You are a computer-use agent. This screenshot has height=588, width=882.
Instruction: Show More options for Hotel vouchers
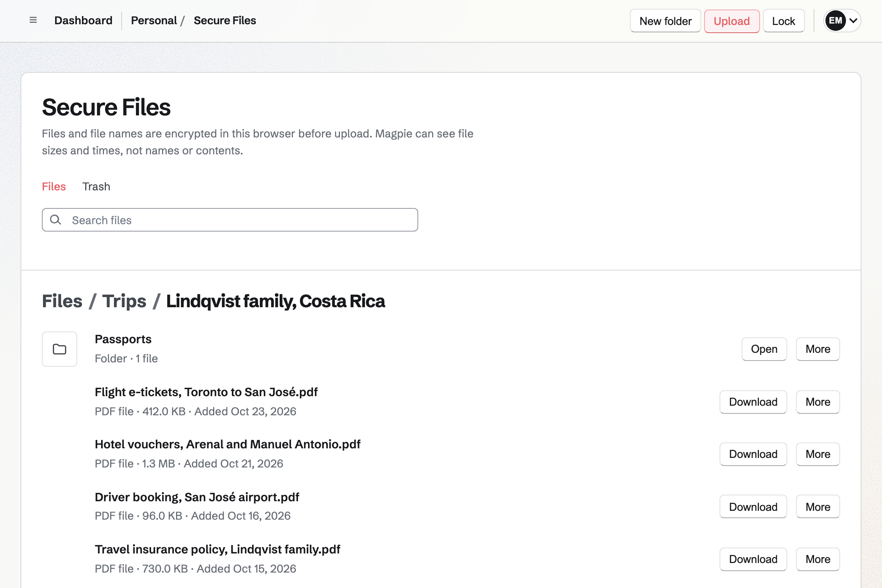[x=817, y=454]
